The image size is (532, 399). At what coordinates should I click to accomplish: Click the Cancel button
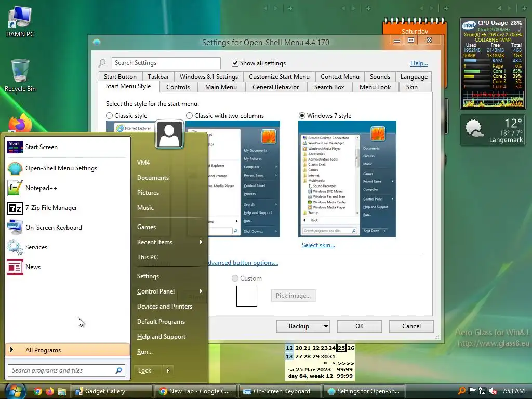[411, 326]
